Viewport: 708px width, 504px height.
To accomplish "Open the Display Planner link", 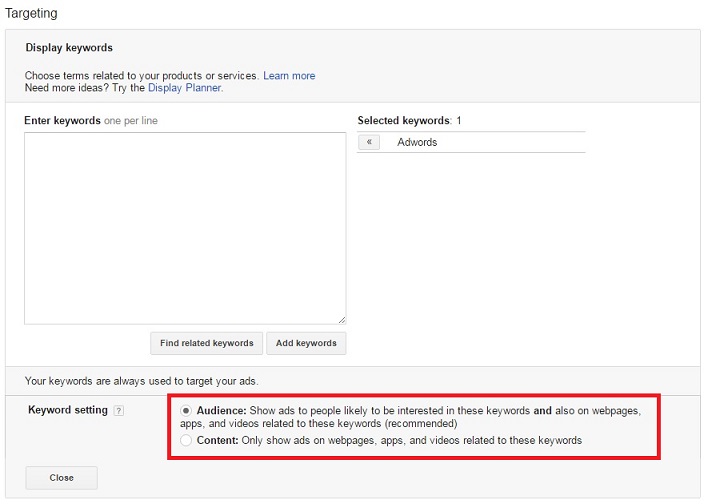I will tap(184, 88).
